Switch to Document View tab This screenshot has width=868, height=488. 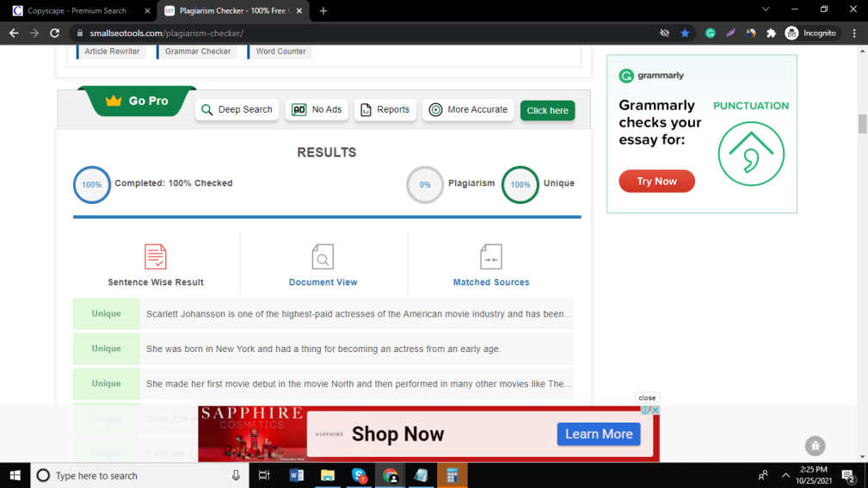click(323, 282)
